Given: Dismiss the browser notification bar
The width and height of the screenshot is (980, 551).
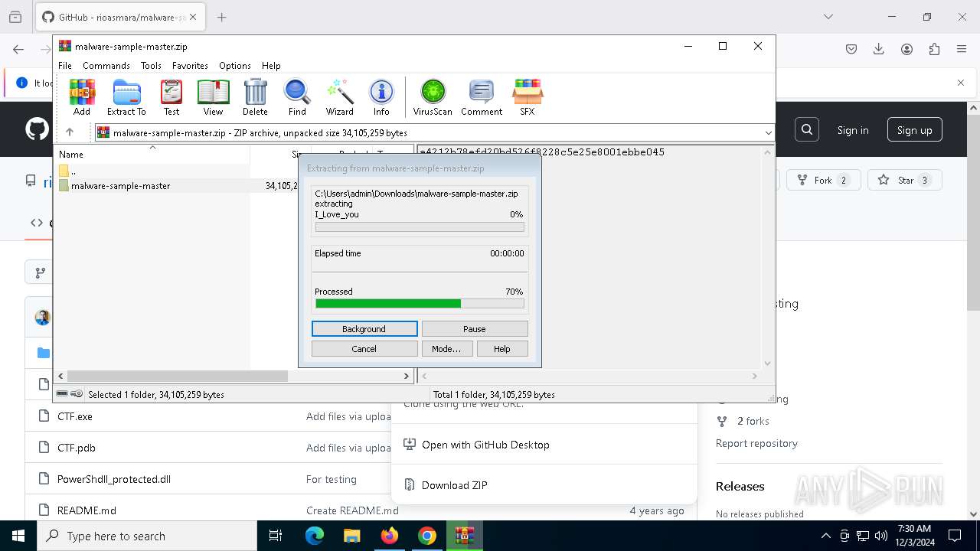Looking at the screenshot, I should [961, 83].
